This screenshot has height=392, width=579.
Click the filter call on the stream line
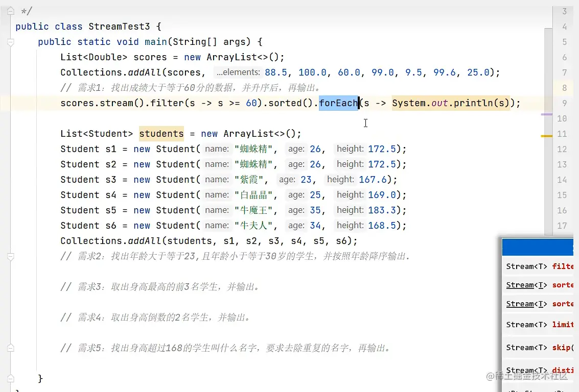click(x=167, y=103)
